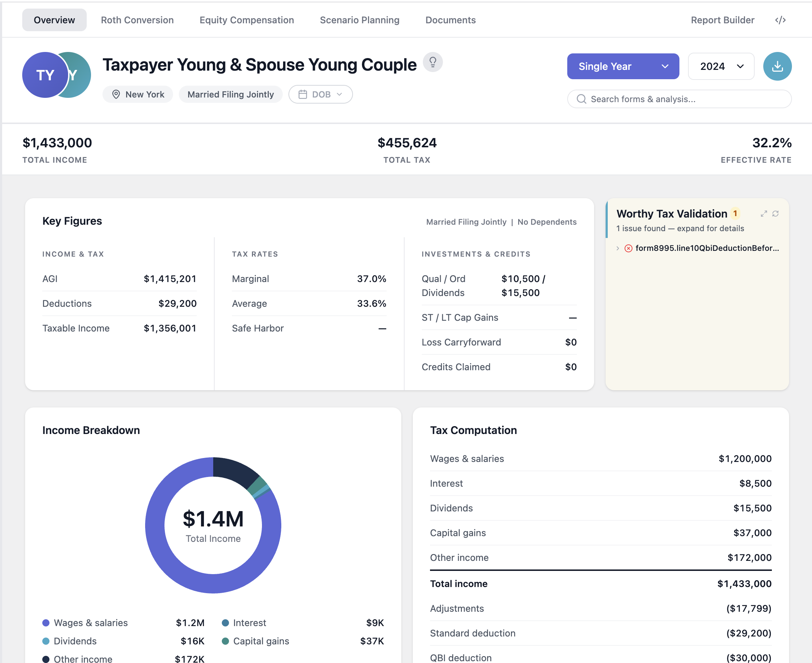Toggle the Capital gains legend entry

261,641
